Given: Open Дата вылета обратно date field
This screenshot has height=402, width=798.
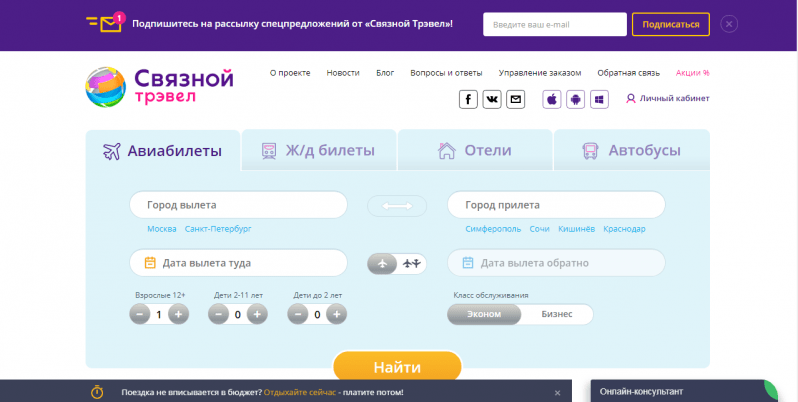Looking at the screenshot, I should [556, 263].
